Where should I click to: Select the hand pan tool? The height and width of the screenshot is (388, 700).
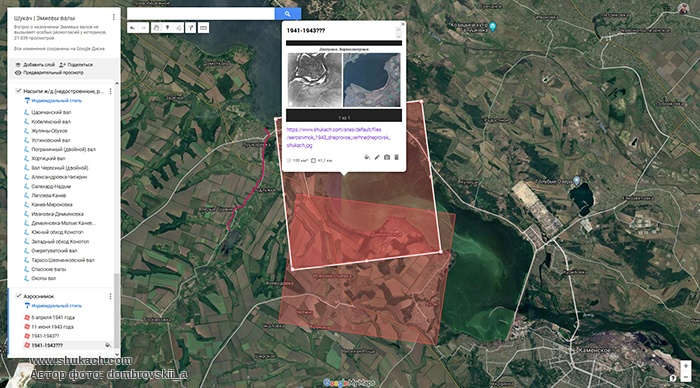pos(156,28)
